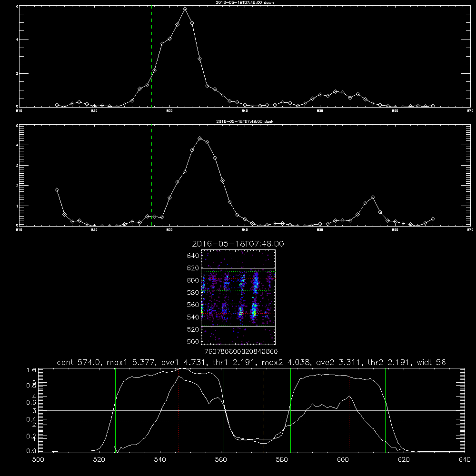Click the x-axis label 640 of bottom plot
The width and height of the screenshot is (476, 476).
tap(465, 460)
